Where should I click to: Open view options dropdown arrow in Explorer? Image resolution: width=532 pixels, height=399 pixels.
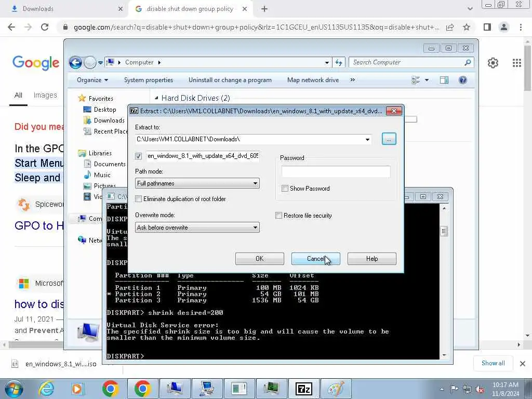(427, 80)
